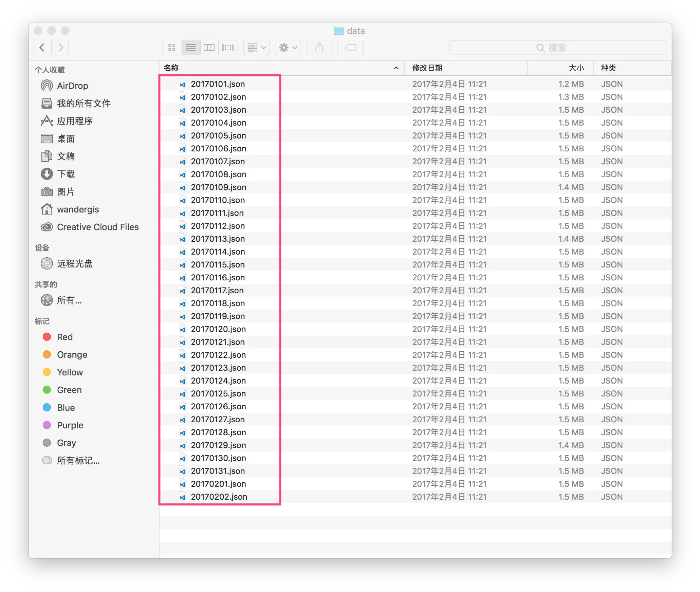The width and height of the screenshot is (700, 592).
Task: Sort by 修改日期 column header
Action: (x=427, y=68)
